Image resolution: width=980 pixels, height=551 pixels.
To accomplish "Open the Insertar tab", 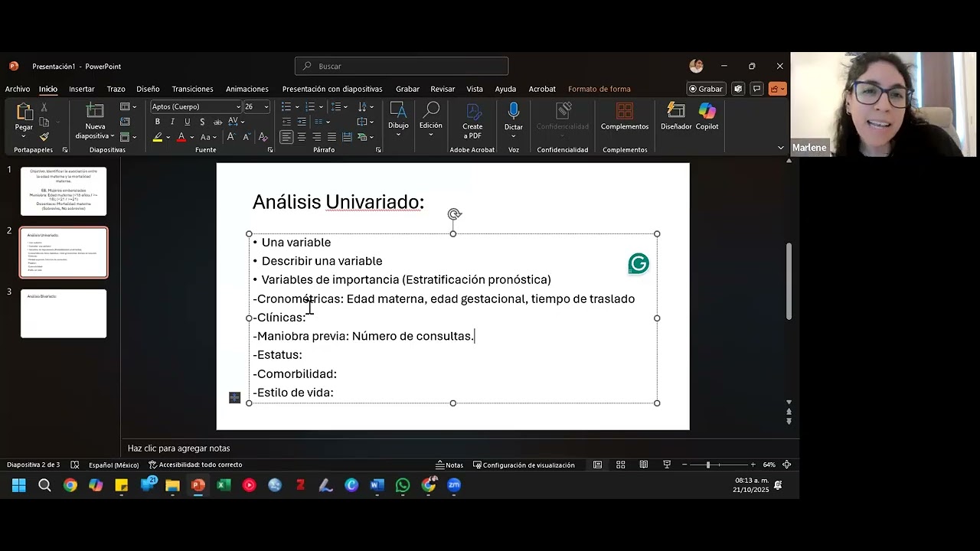I will click(82, 89).
